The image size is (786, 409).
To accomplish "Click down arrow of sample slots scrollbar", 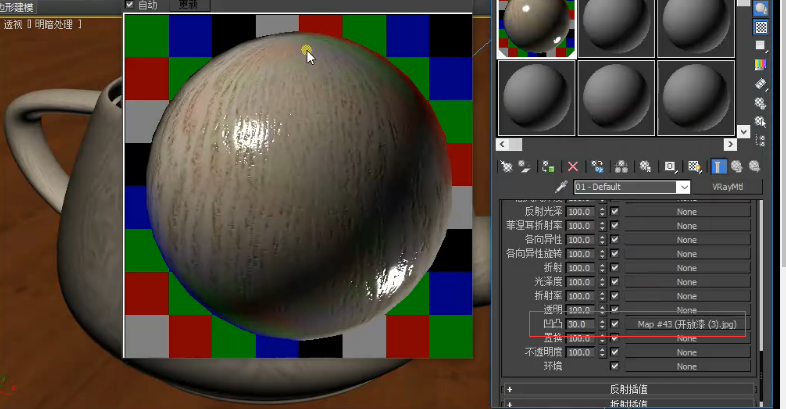I will (x=743, y=131).
